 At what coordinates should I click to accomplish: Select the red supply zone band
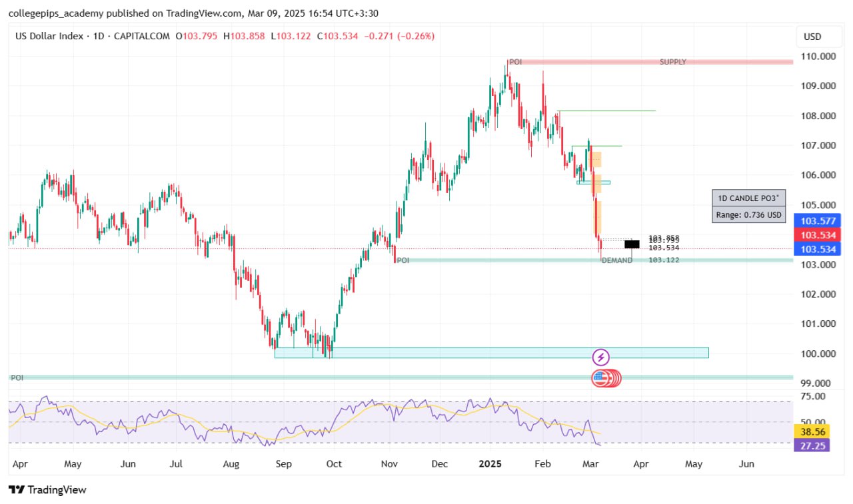point(650,62)
